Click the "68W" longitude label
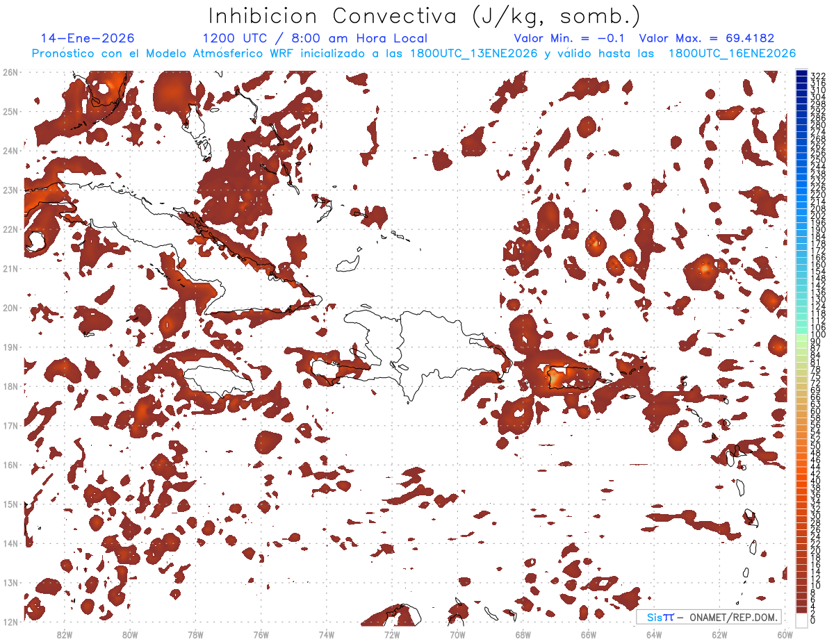 [x=523, y=634]
